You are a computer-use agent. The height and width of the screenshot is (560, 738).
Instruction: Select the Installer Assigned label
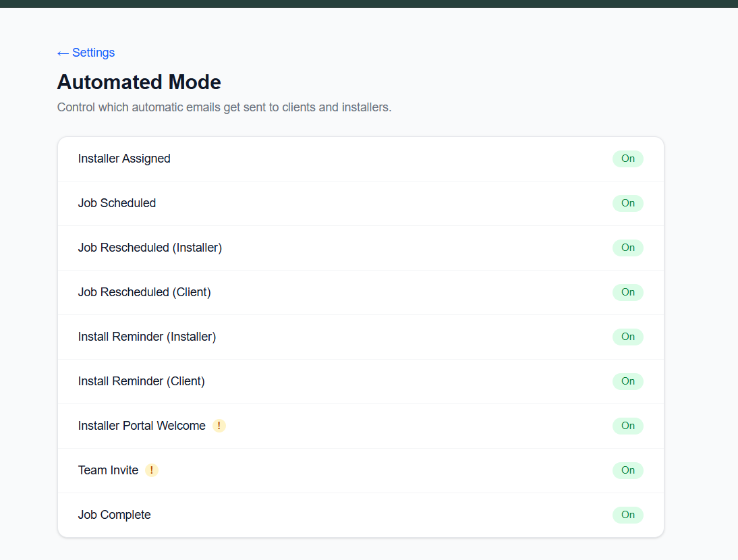coord(124,159)
